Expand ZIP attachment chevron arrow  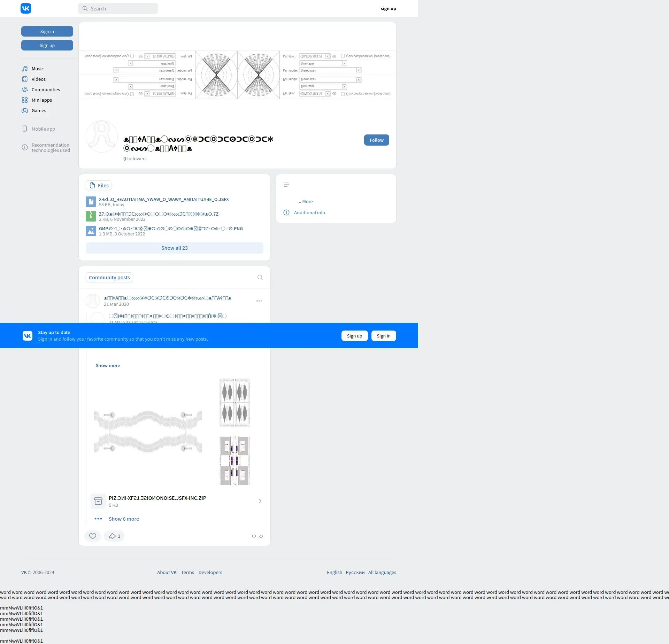(x=260, y=501)
